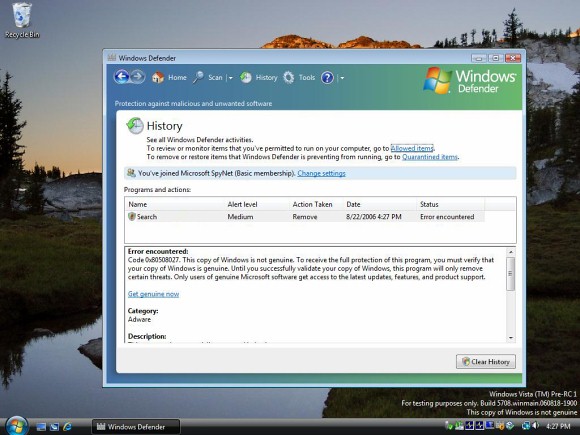
Task: Click the volume speaker tray icon
Action: tap(535, 426)
